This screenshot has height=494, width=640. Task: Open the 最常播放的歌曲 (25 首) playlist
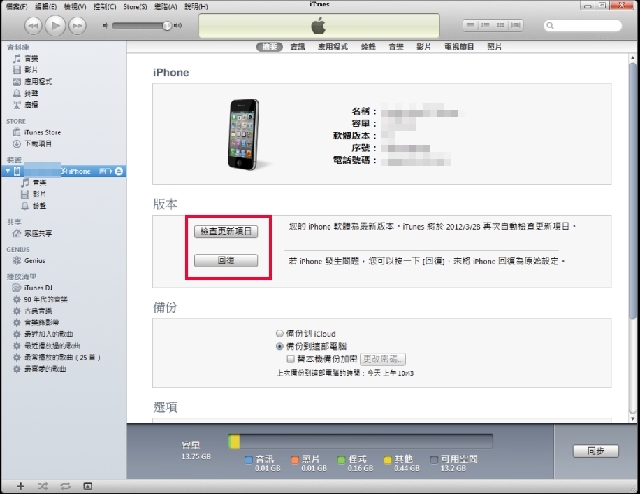pos(56,357)
